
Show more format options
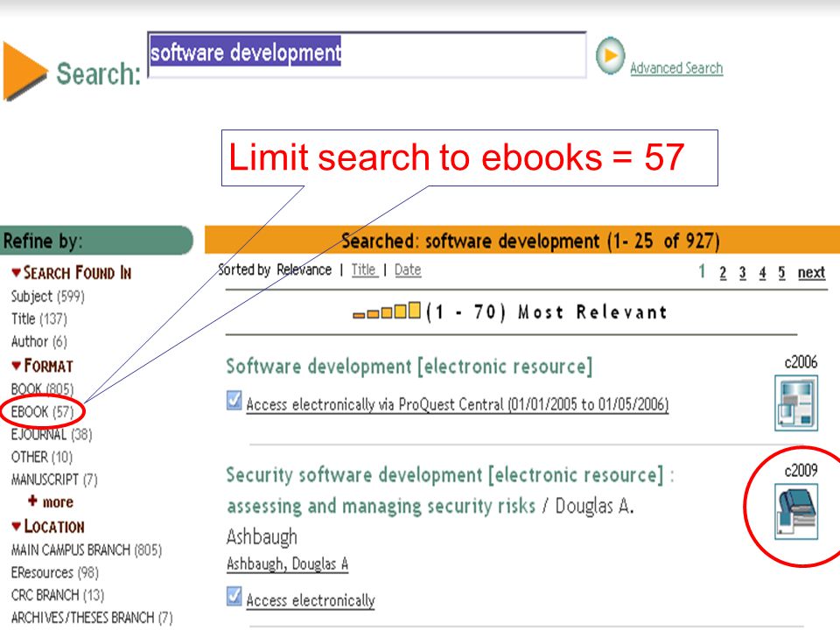58,502
